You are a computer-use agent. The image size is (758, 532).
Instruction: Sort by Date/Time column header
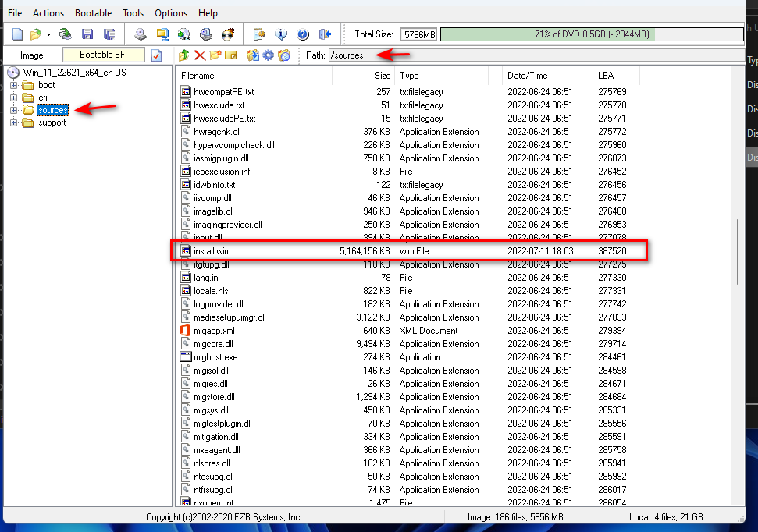coord(547,76)
